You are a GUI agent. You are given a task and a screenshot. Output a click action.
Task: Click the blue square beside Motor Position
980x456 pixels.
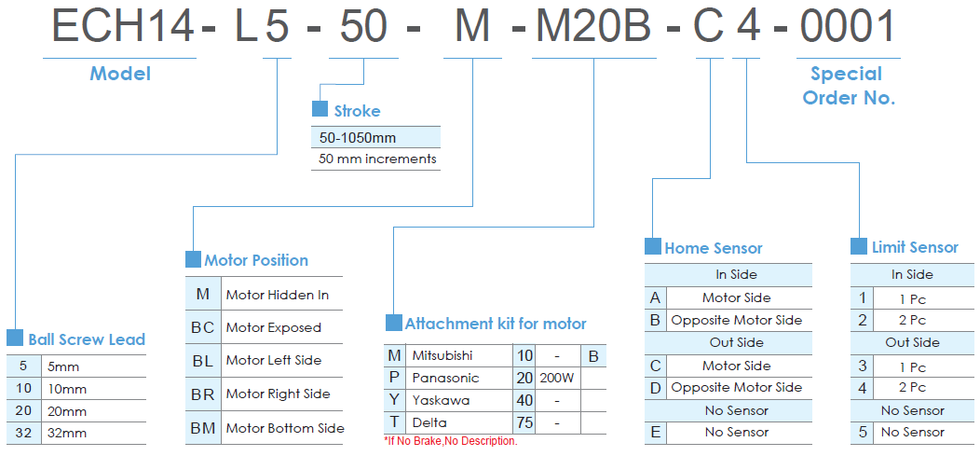[193, 259]
